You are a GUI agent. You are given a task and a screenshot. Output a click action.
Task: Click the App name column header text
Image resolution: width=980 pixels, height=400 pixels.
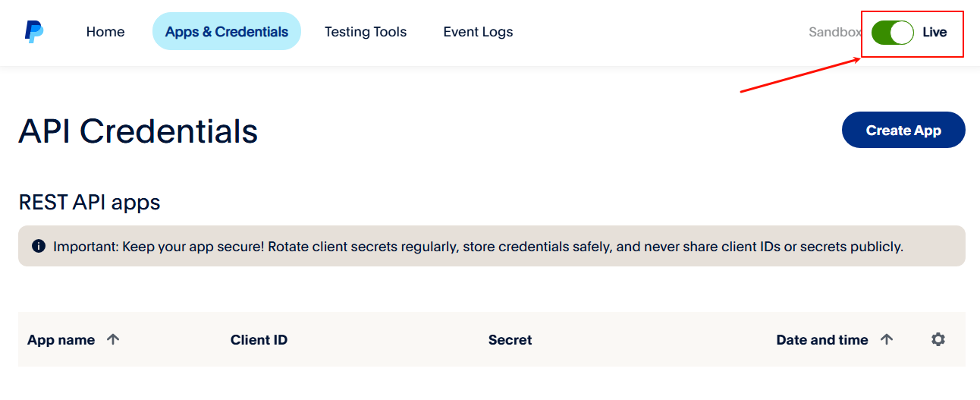pyautogui.click(x=61, y=340)
